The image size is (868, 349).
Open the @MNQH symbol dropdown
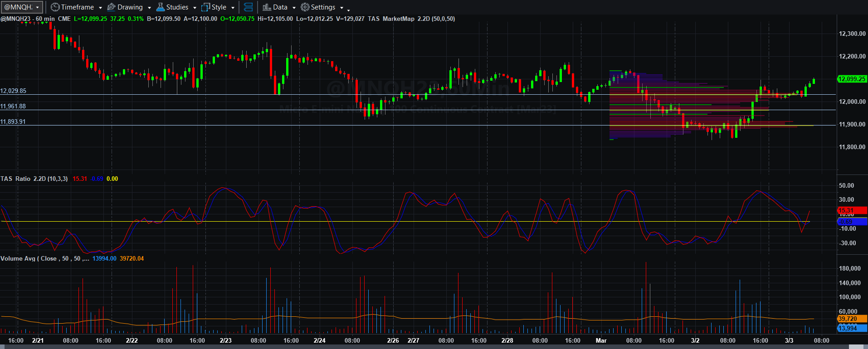[x=22, y=7]
